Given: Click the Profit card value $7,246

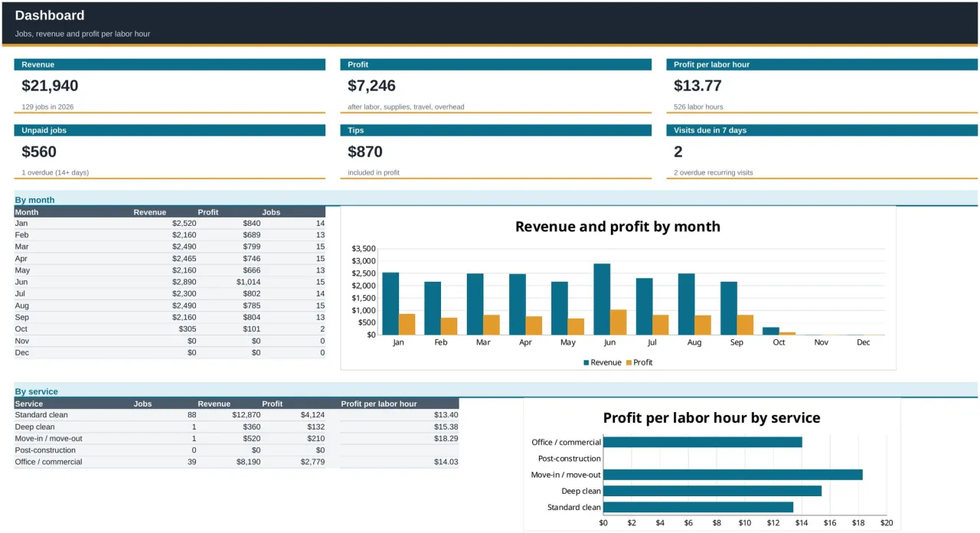Looking at the screenshot, I should click(371, 86).
